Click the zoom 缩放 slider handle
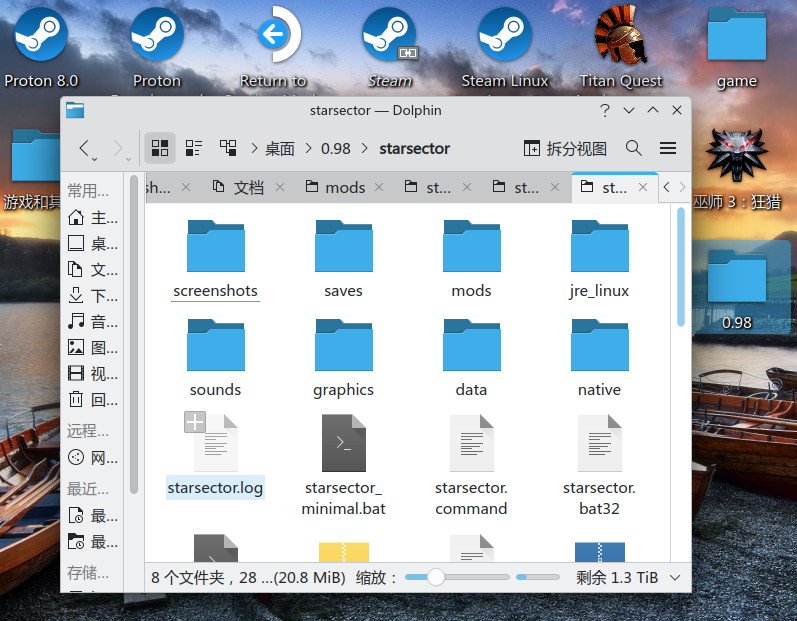The image size is (797, 621). click(436, 577)
